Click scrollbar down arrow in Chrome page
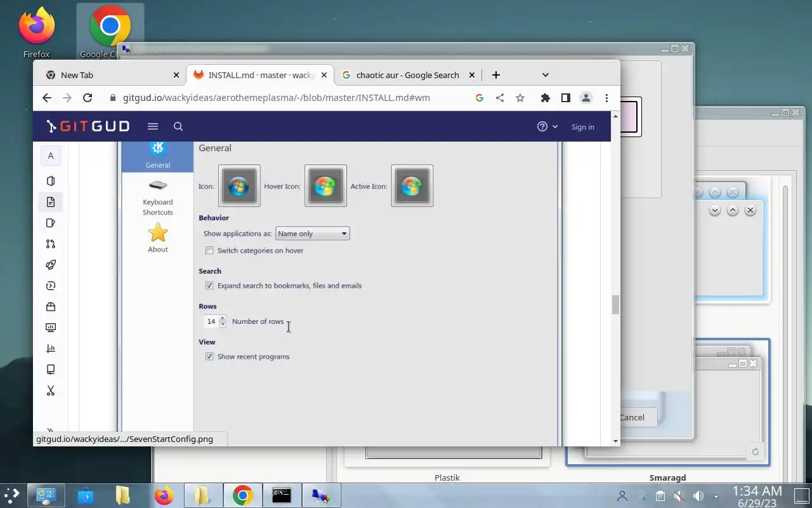This screenshot has width=812, height=508. 615,441
